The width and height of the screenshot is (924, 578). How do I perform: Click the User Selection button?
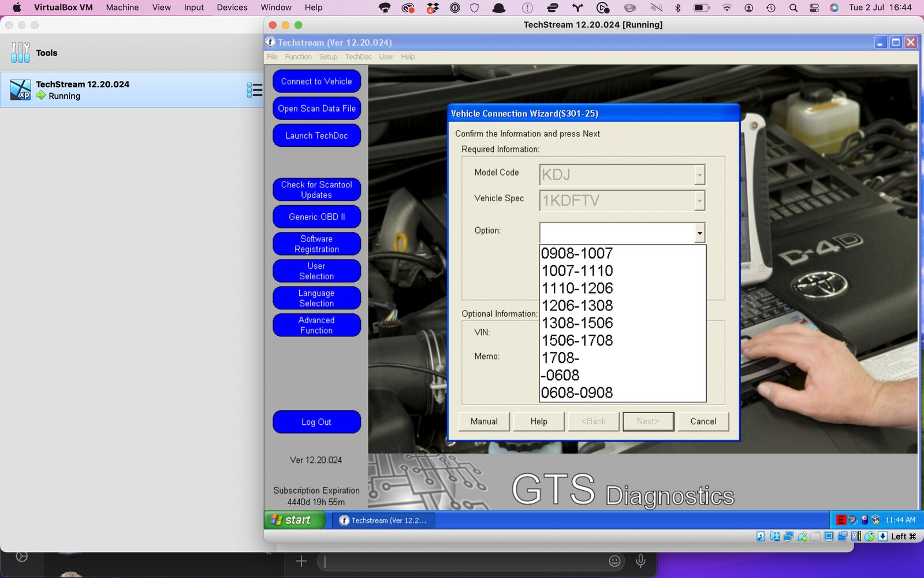point(316,271)
